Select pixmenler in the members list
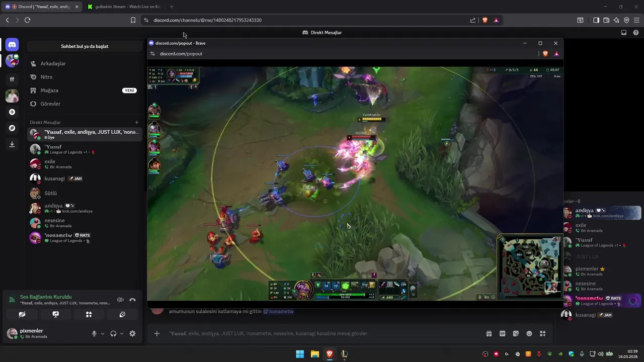644x362 pixels. pos(601,271)
